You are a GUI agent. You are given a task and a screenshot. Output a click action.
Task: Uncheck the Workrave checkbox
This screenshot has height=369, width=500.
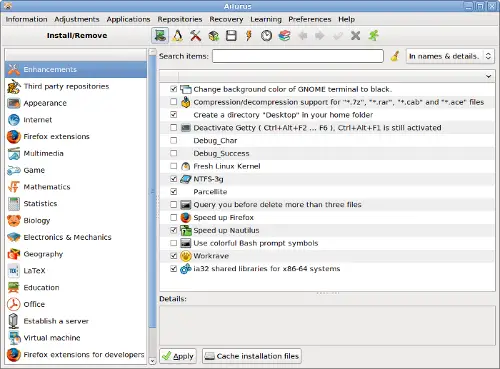(173, 256)
